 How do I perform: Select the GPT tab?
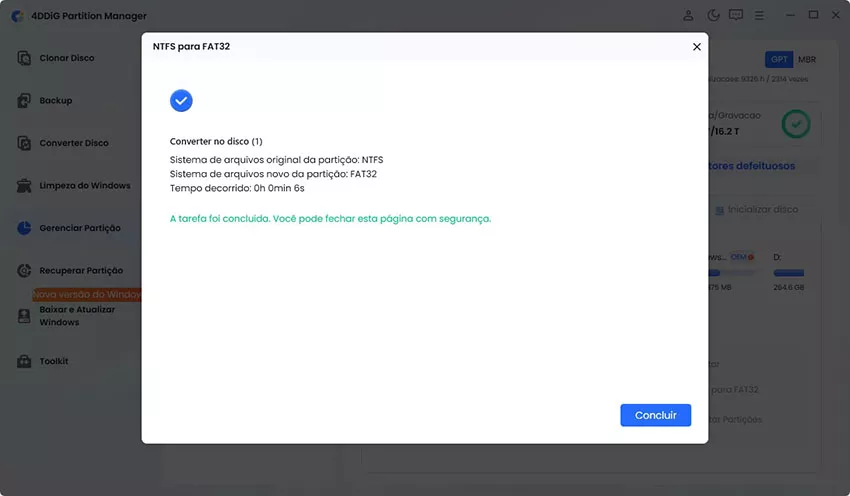[779, 59]
